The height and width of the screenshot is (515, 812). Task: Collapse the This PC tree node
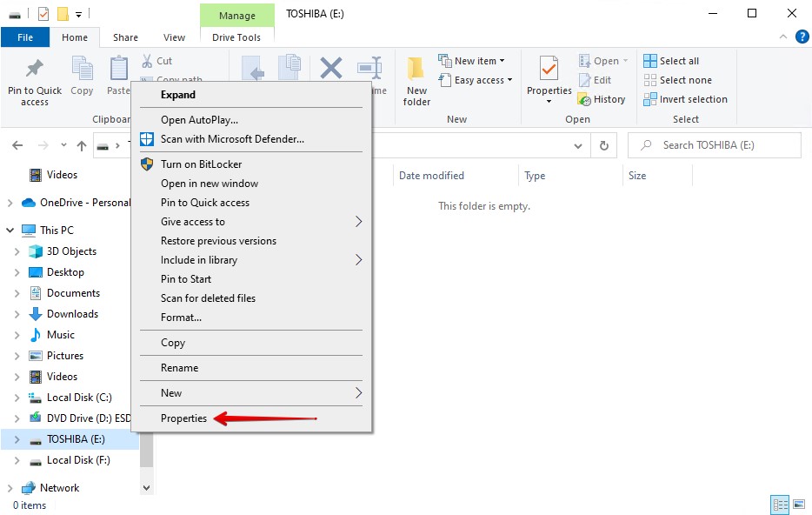[10, 230]
